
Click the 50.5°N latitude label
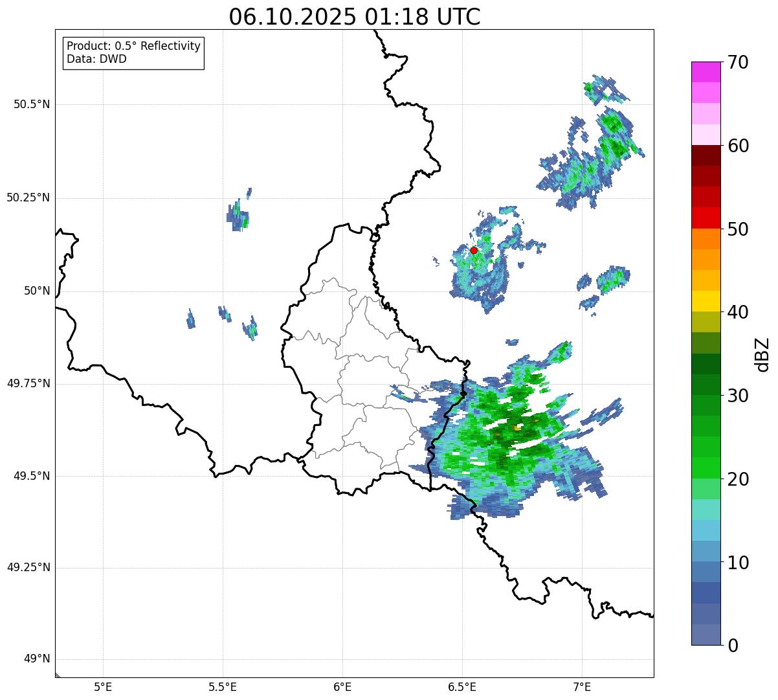click(32, 104)
